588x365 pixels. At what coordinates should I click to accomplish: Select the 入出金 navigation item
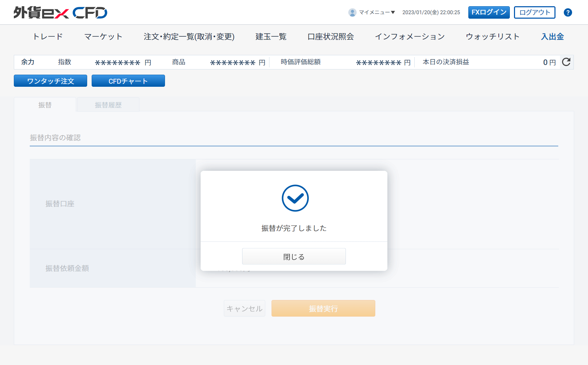[x=552, y=37]
